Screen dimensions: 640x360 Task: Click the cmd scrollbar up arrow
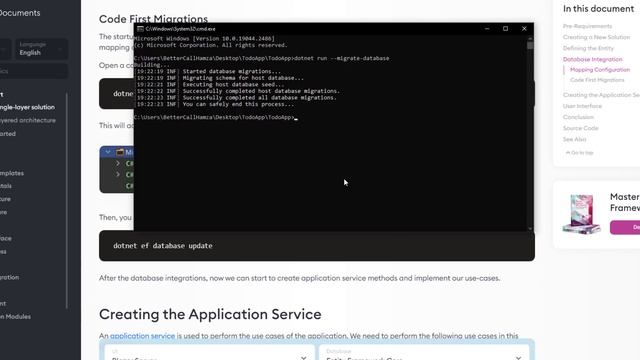[x=530, y=38]
